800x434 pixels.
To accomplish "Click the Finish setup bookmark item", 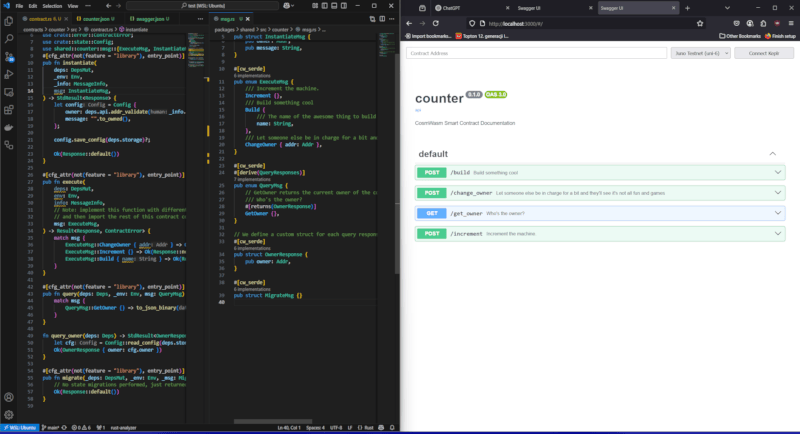I will pos(780,36).
